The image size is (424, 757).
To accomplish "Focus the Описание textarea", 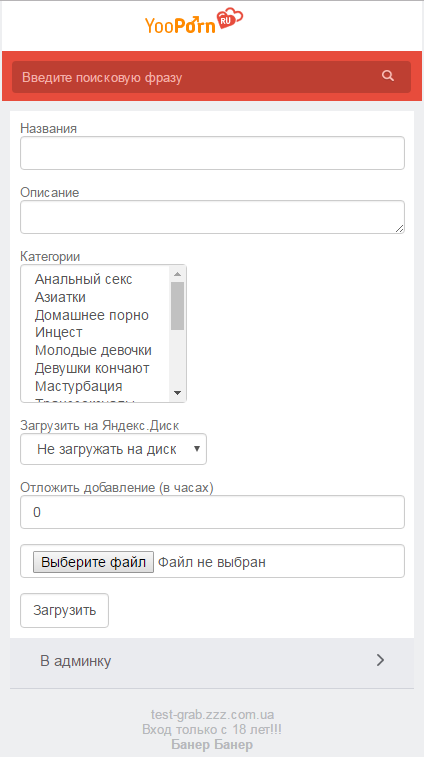I will [212, 217].
